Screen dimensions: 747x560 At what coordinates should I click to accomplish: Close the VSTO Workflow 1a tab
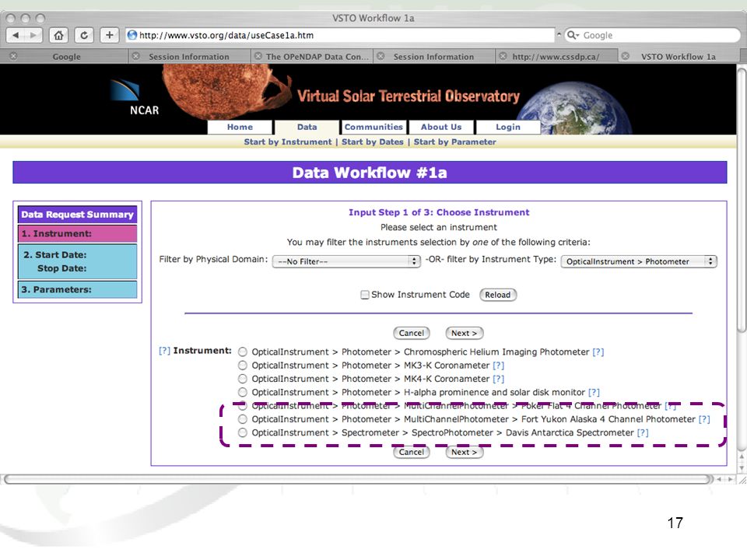(625, 56)
